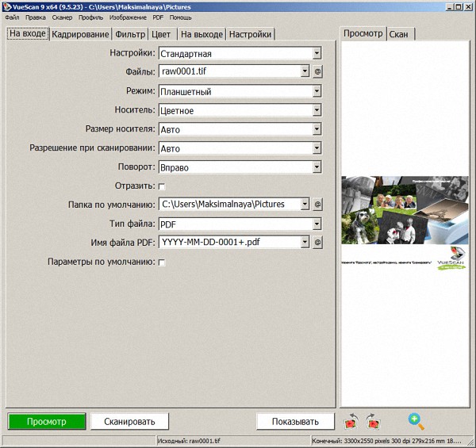Image resolution: width=476 pixels, height=448 pixels.
Task: Click the Показывать button
Action: pyautogui.click(x=295, y=421)
